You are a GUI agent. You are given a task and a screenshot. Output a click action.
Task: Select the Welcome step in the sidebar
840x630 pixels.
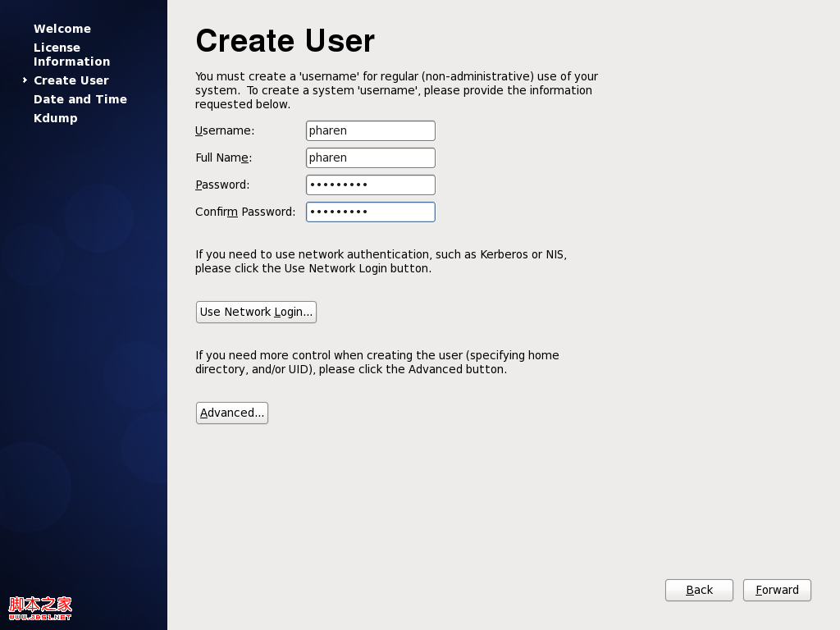click(x=62, y=29)
